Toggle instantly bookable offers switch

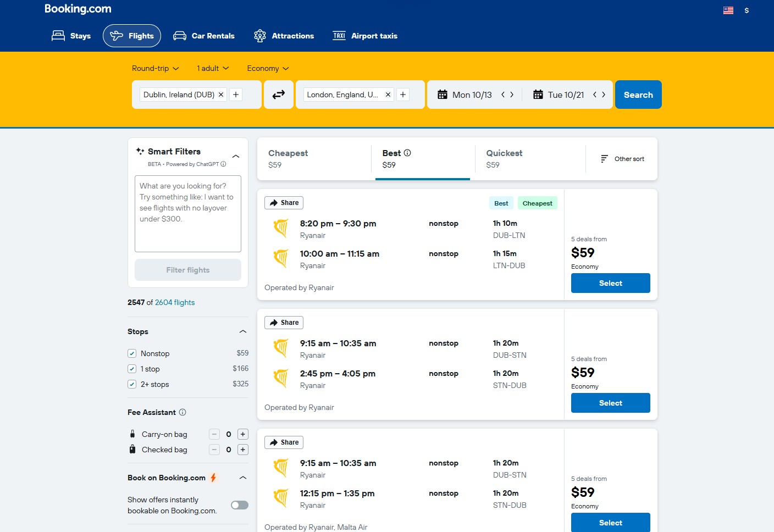click(240, 505)
